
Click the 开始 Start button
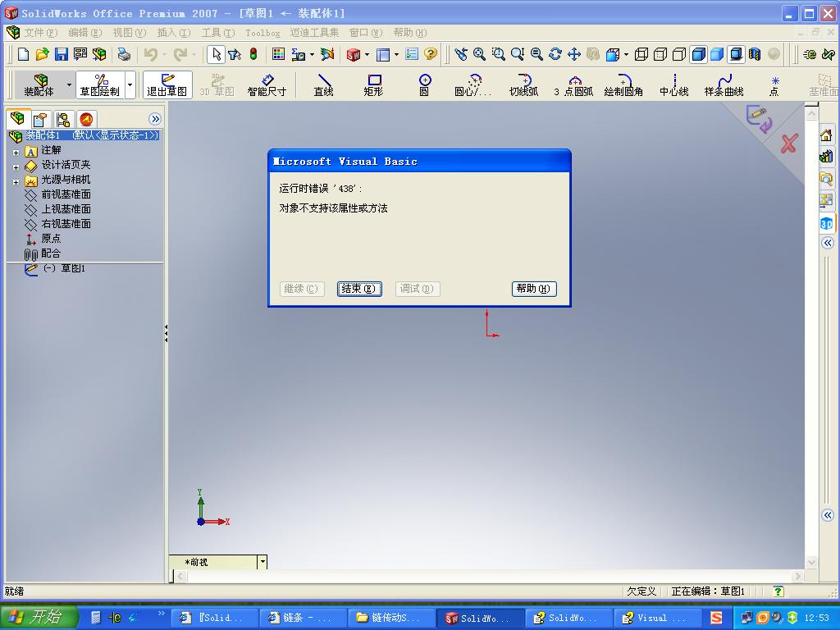click(39, 617)
